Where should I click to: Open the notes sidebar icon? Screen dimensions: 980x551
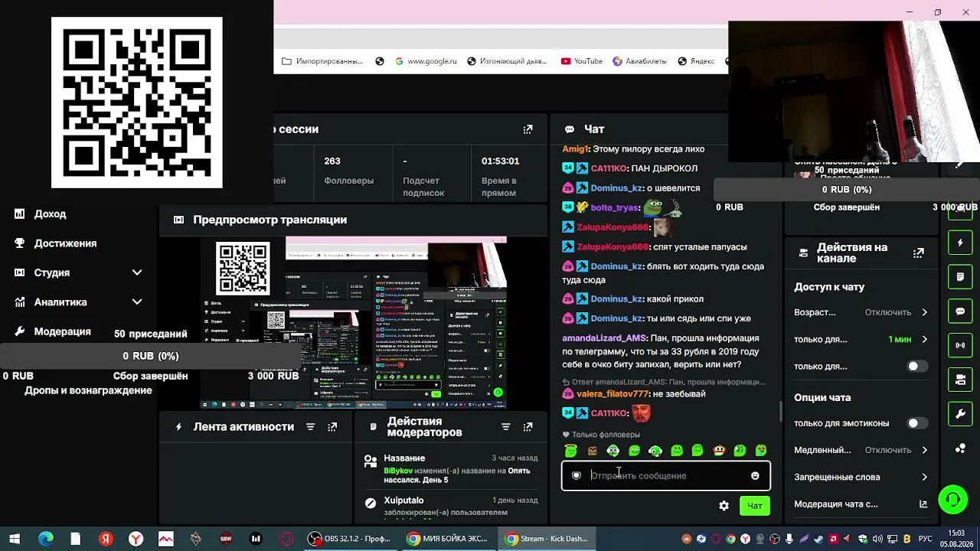coord(960,276)
